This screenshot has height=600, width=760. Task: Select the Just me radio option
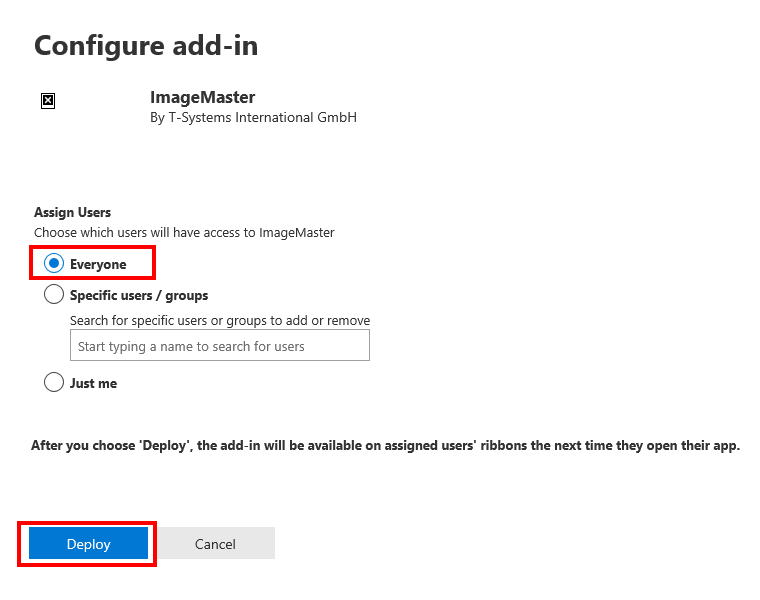54,382
